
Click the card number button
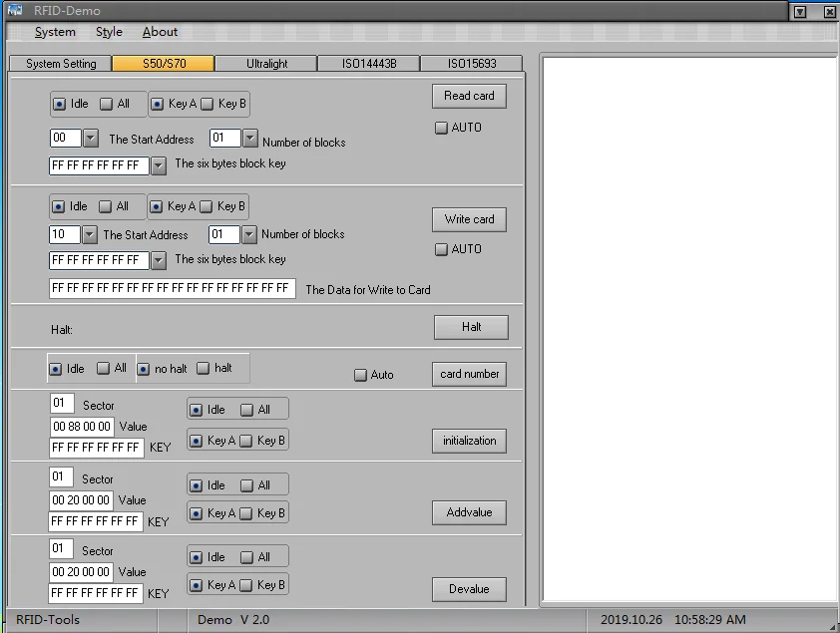(x=469, y=374)
